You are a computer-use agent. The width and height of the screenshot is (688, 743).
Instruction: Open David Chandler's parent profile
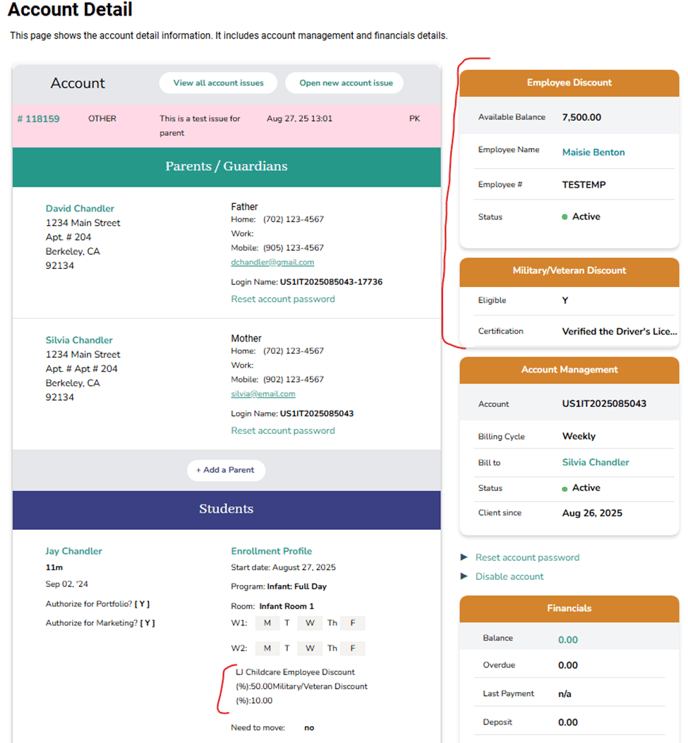pos(80,209)
